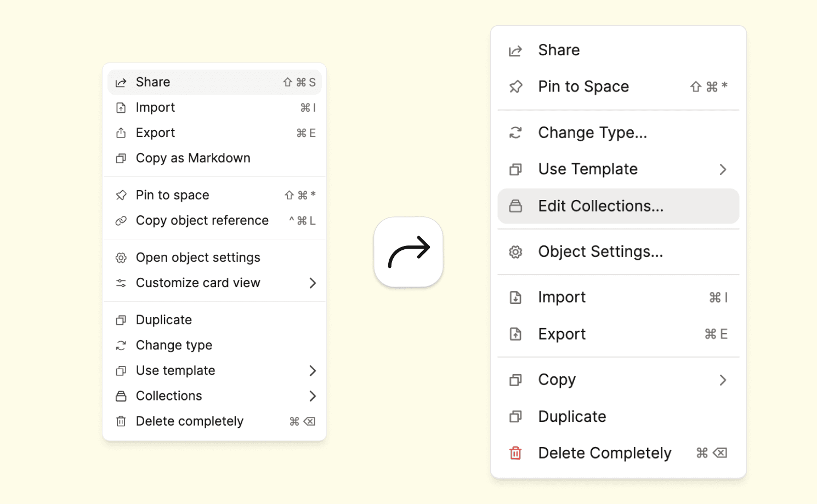Click the pin icon beside Pin to Space

pos(515,87)
